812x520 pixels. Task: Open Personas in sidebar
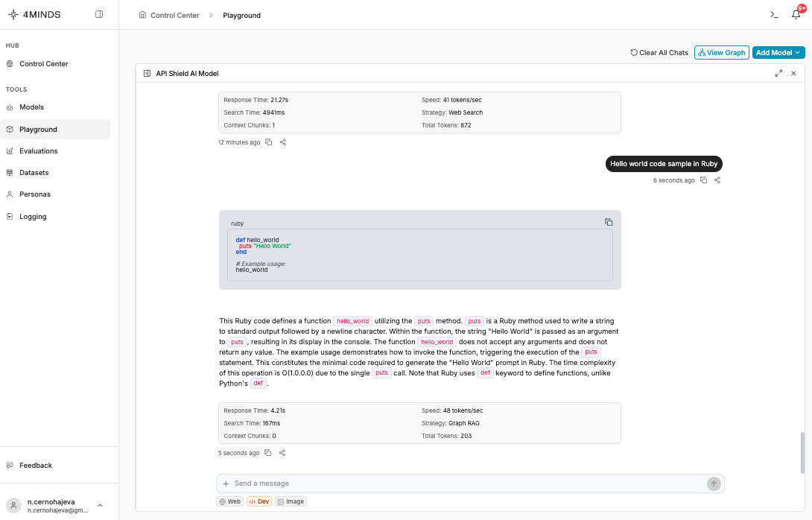click(x=55, y=194)
